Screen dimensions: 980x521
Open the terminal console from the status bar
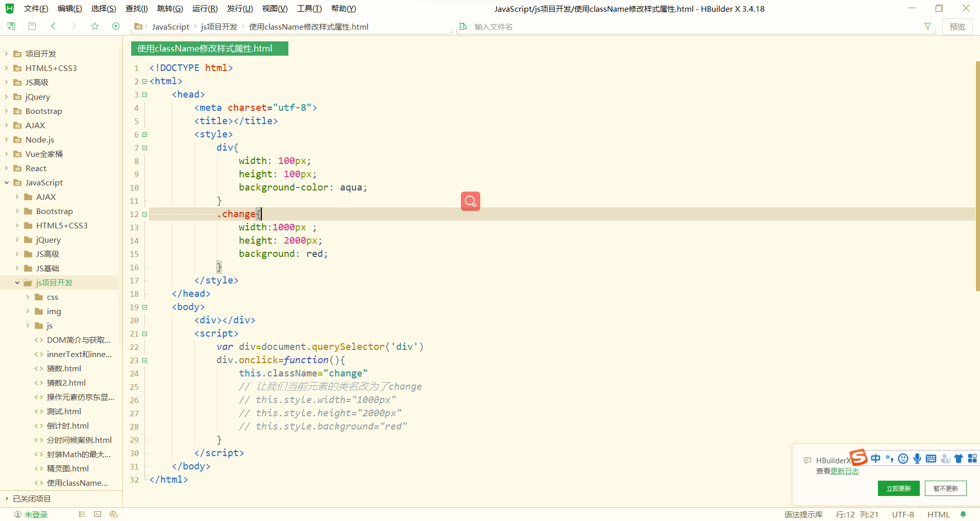tap(97, 514)
